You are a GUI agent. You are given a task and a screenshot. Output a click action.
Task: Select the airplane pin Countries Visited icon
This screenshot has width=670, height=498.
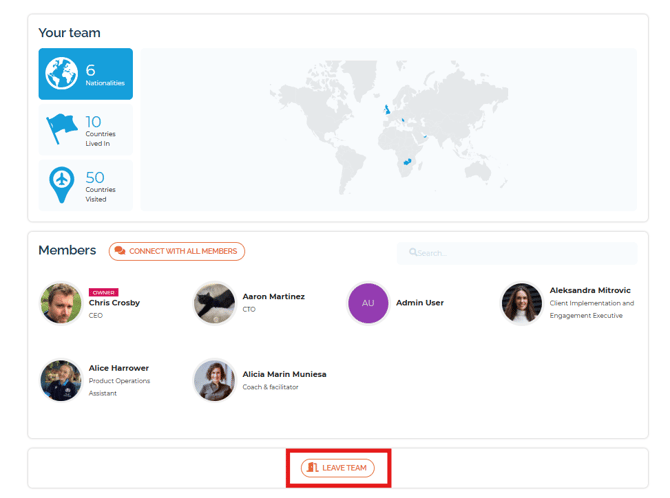click(x=62, y=184)
